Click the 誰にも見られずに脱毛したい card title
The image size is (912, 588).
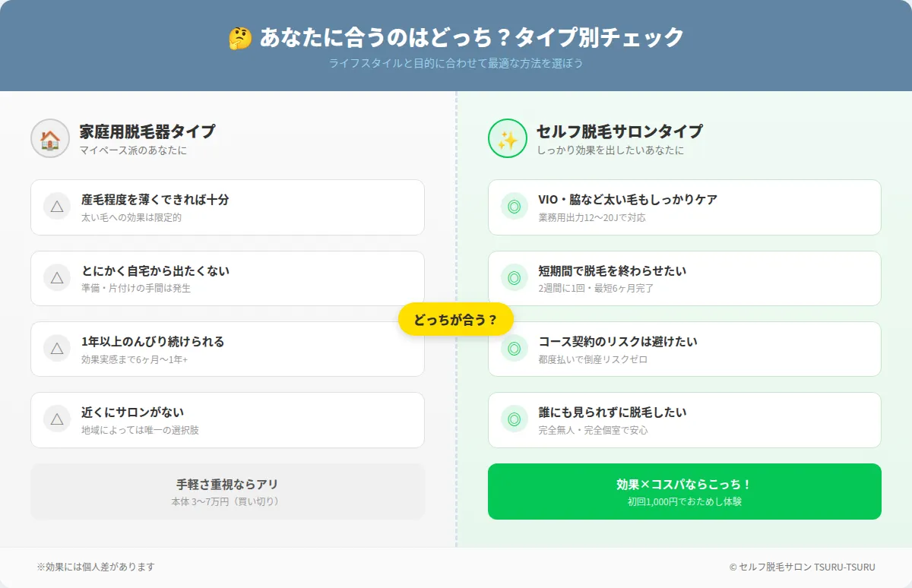(613, 413)
